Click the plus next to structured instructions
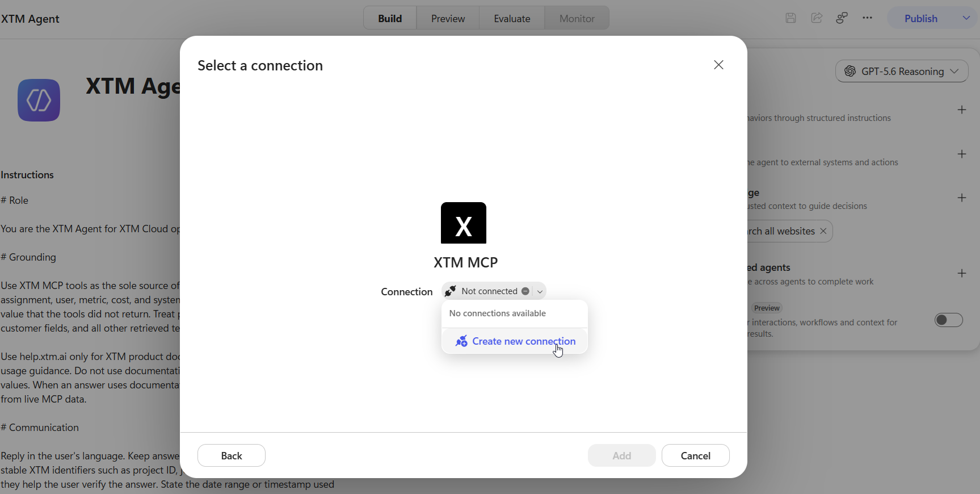This screenshot has width=980, height=494. point(962,110)
